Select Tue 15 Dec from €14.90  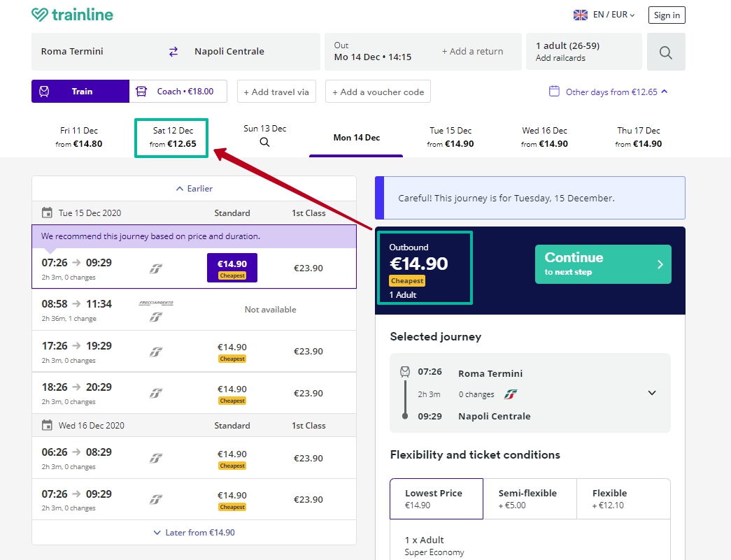click(450, 138)
